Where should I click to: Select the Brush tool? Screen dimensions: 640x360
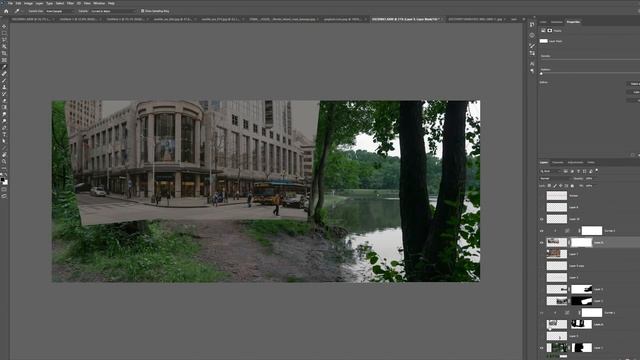(4, 80)
